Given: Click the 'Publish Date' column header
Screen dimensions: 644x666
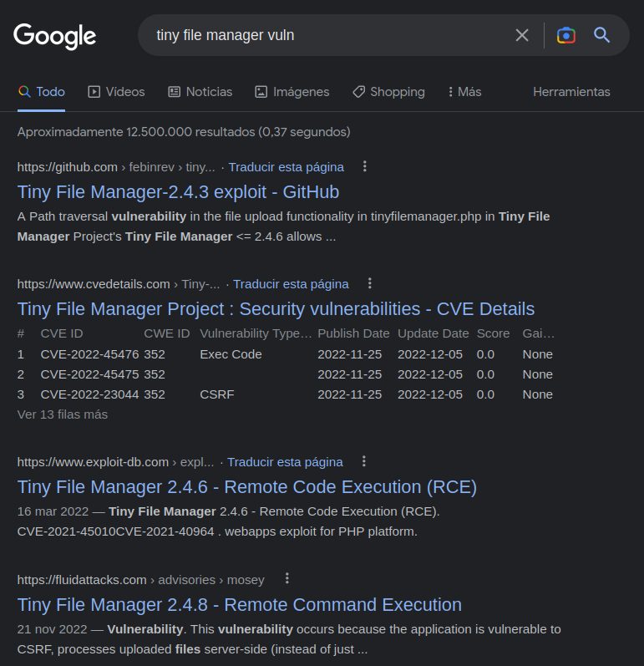Looking at the screenshot, I should point(353,333).
